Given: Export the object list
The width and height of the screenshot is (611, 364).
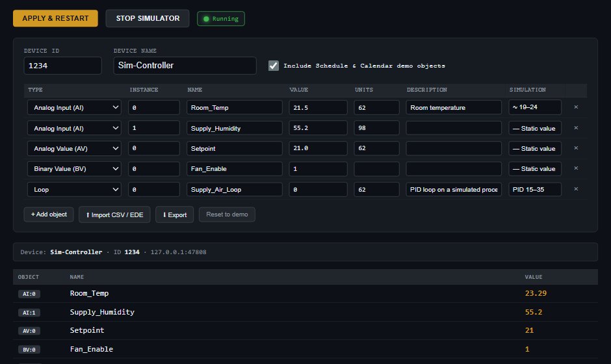Looking at the screenshot, I should pyautogui.click(x=175, y=214).
